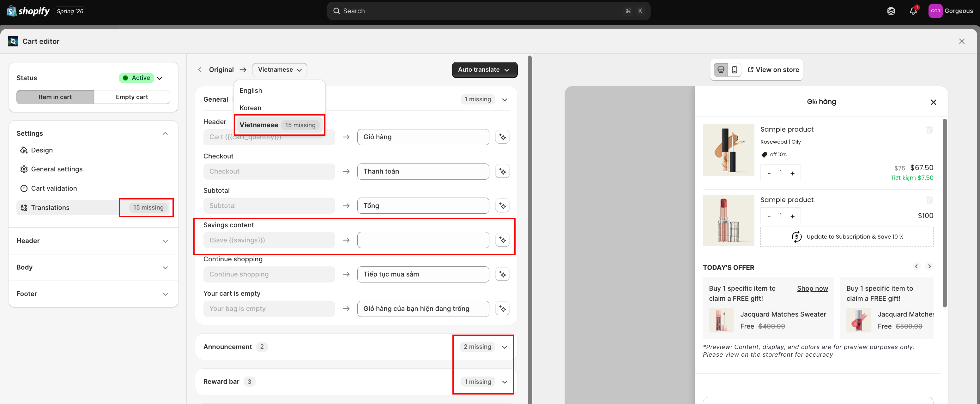Edit the Thanh toán translation field
Image resolution: width=980 pixels, height=404 pixels.
click(423, 171)
